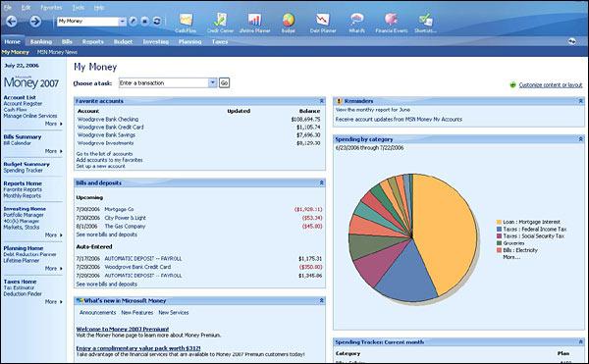Viewport: 589px width, 364px height.
Task: Click Enjoy a complimentary value pack link
Action: (138, 348)
